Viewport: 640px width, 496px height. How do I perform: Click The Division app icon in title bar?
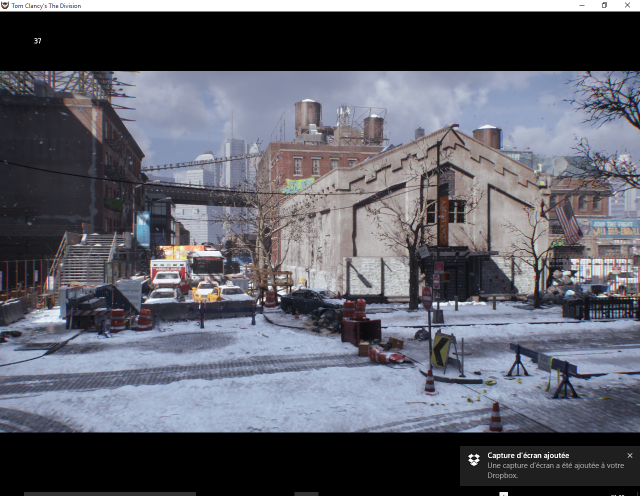5,5
